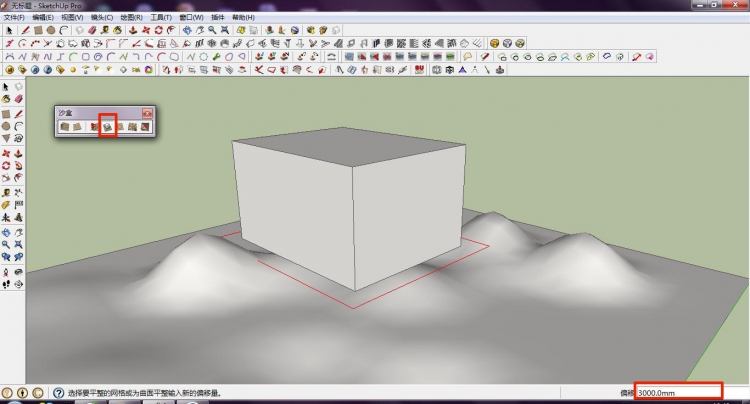Select the Smoove tool in the 沙盒 panel
750x404 pixels.
tap(94, 127)
